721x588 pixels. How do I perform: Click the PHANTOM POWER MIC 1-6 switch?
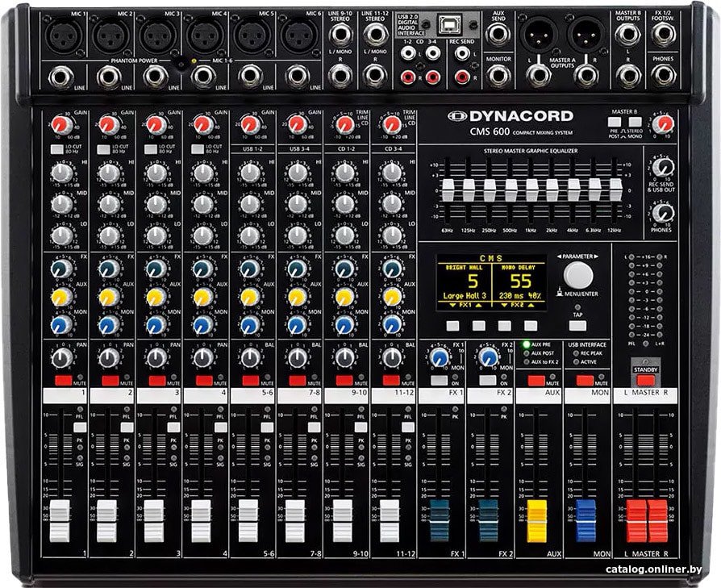(182, 65)
